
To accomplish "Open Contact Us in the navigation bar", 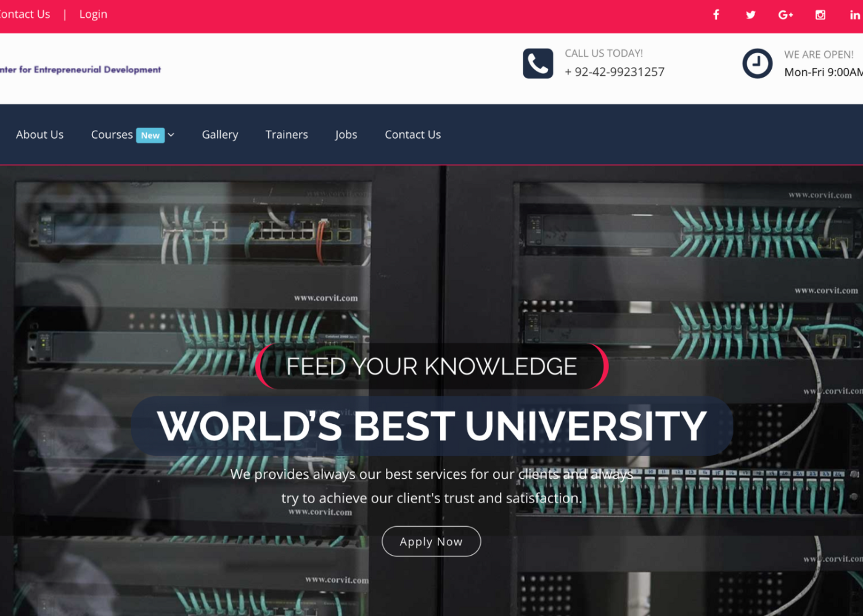I will pos(412,134).
